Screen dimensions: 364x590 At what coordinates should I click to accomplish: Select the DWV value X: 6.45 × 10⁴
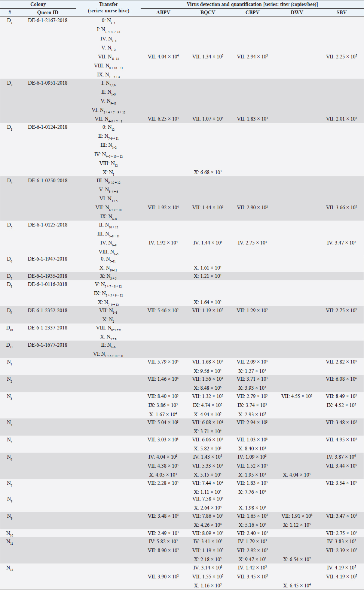(x=297, y=586)
